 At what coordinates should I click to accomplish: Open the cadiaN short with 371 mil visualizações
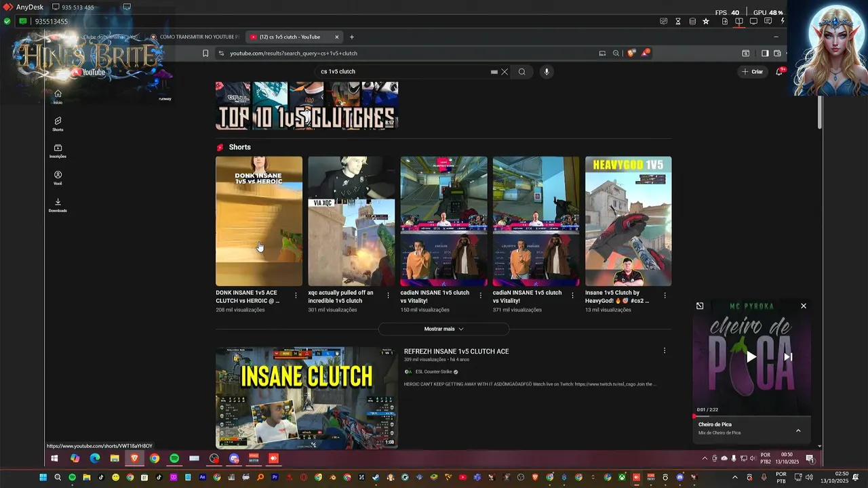[x=536, y=221]
